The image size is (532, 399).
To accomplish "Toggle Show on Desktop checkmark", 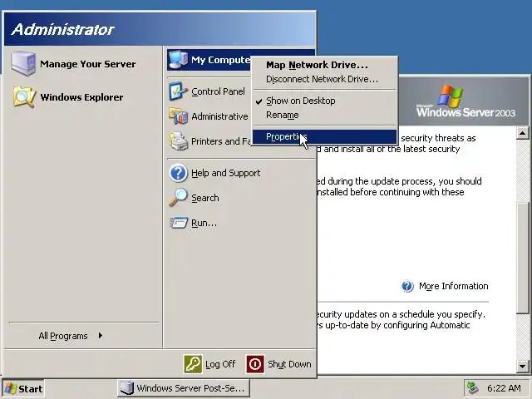I will point(259,101).
